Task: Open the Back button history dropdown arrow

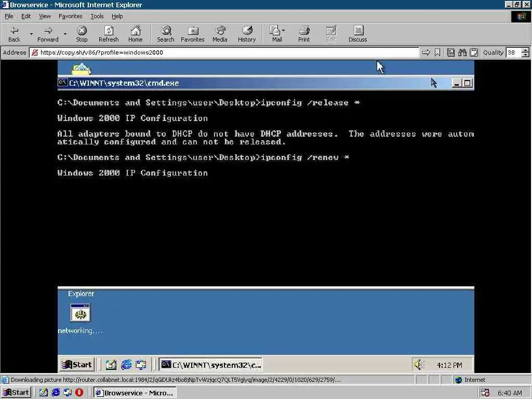Action: tap(31, 34)
